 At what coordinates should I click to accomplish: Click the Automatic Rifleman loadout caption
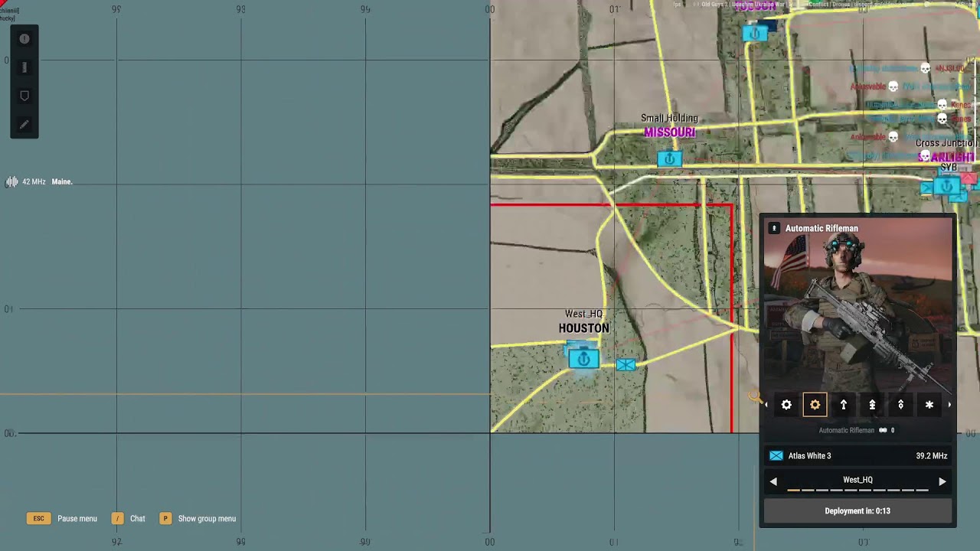coord(847,430)
